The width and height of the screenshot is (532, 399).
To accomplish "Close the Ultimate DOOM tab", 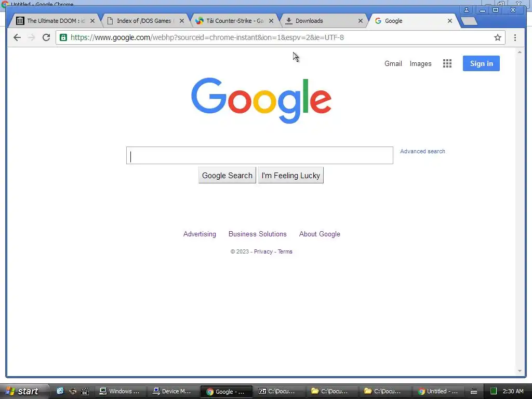I will [x=92, y=21].
